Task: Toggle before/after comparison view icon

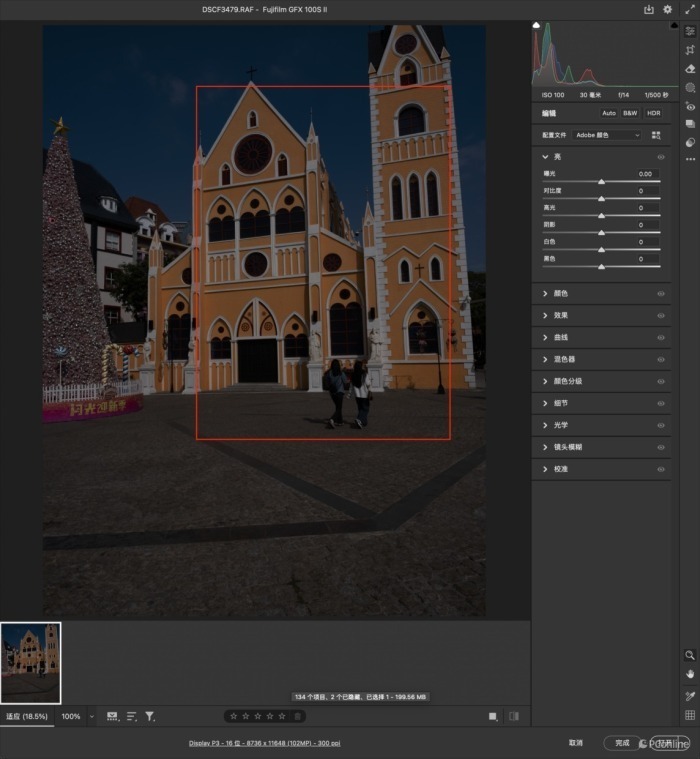Action: pos(514,716)
